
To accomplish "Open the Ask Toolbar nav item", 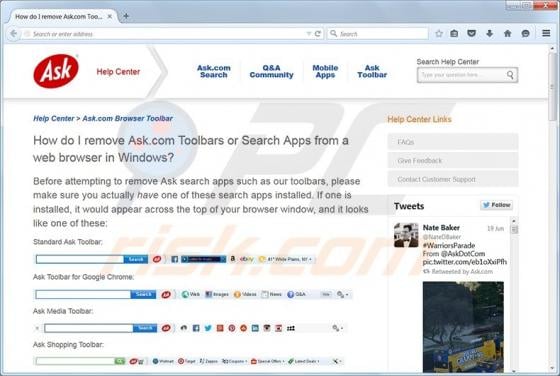I will (x=372, y=71).
